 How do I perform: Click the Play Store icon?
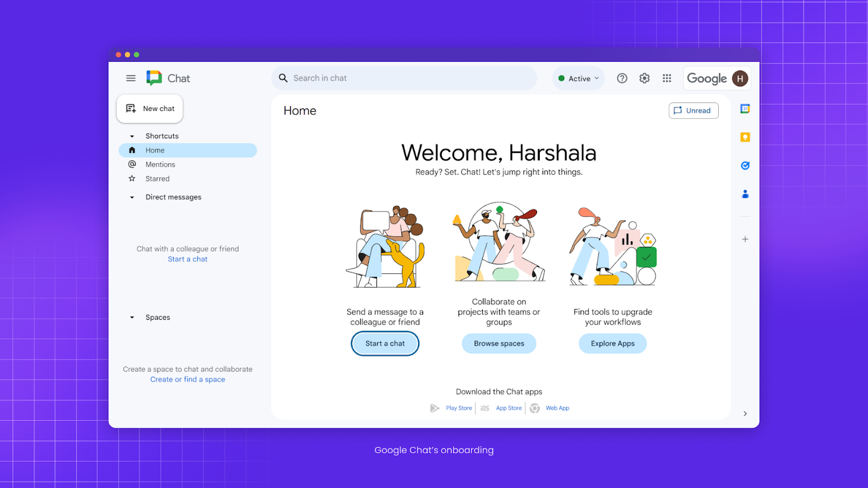(435, 408)
